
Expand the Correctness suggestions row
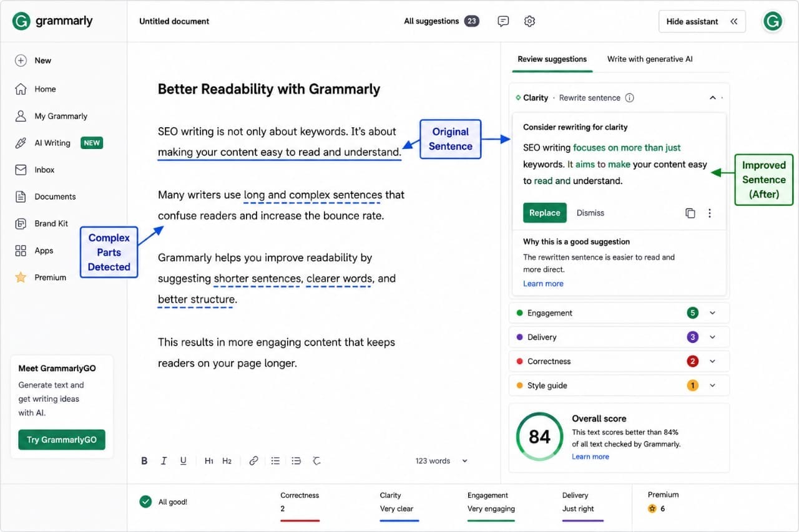[x=619, y=361]
